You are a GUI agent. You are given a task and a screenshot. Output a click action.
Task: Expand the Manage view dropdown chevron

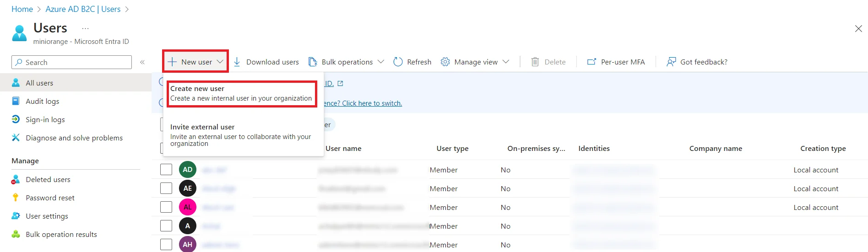click(x=506, y=62)
